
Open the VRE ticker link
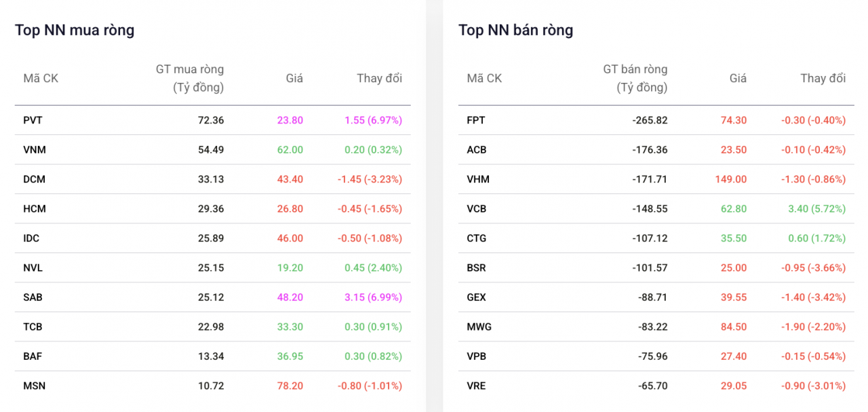pyautogui.click(x=476, y=386)
